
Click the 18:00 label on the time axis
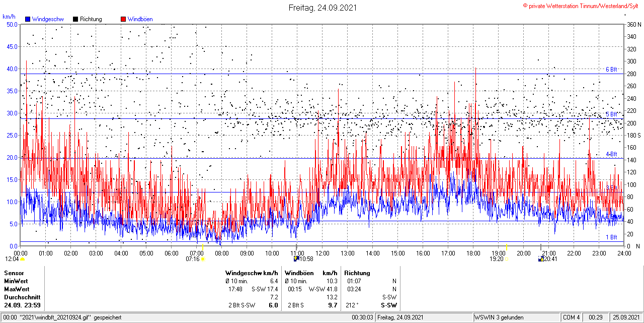point(473,253)
